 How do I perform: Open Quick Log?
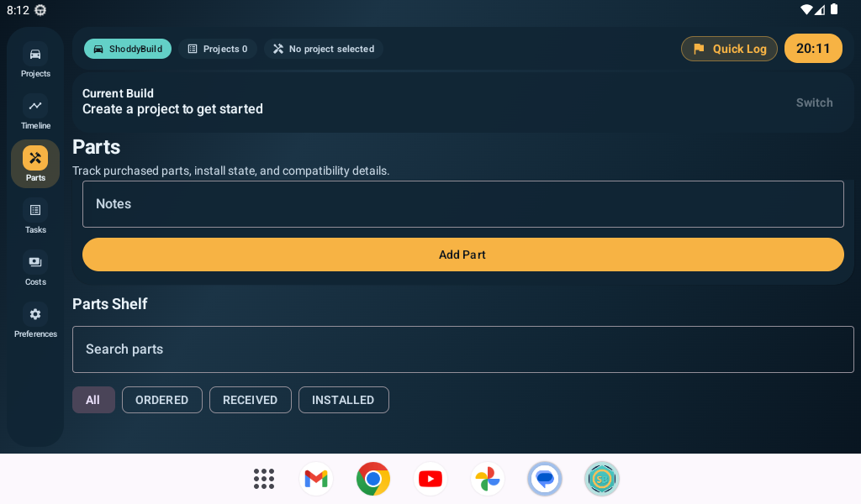(x=729, y=49)
